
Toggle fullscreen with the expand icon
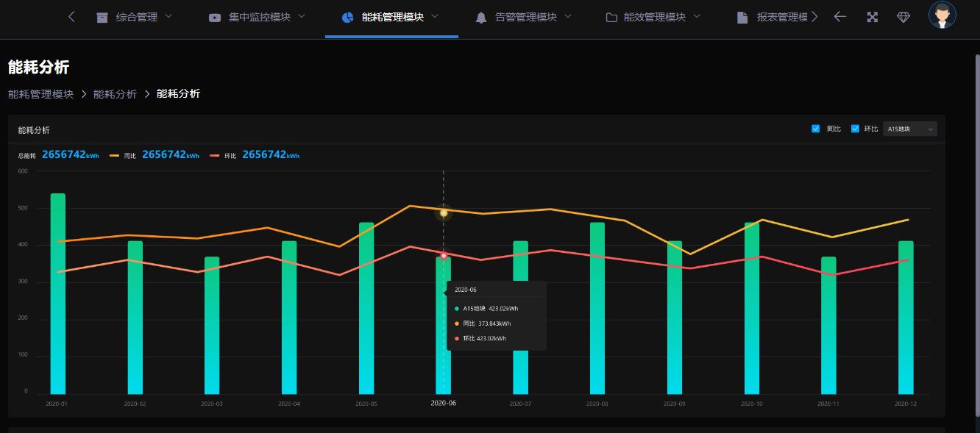pos(872,17)
